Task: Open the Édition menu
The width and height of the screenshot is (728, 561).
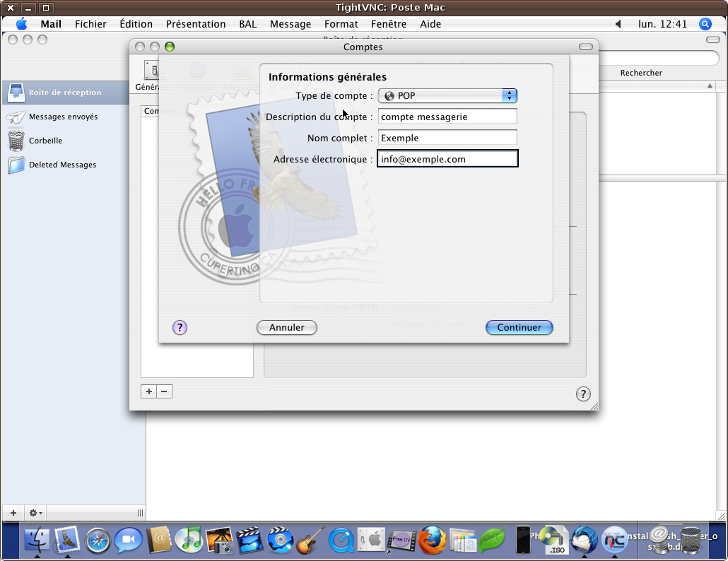Action: click(x=136, y=24)
